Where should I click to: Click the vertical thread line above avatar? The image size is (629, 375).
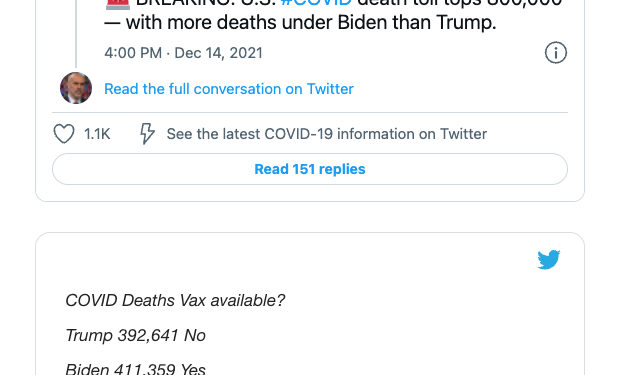(x=75, y=34)
